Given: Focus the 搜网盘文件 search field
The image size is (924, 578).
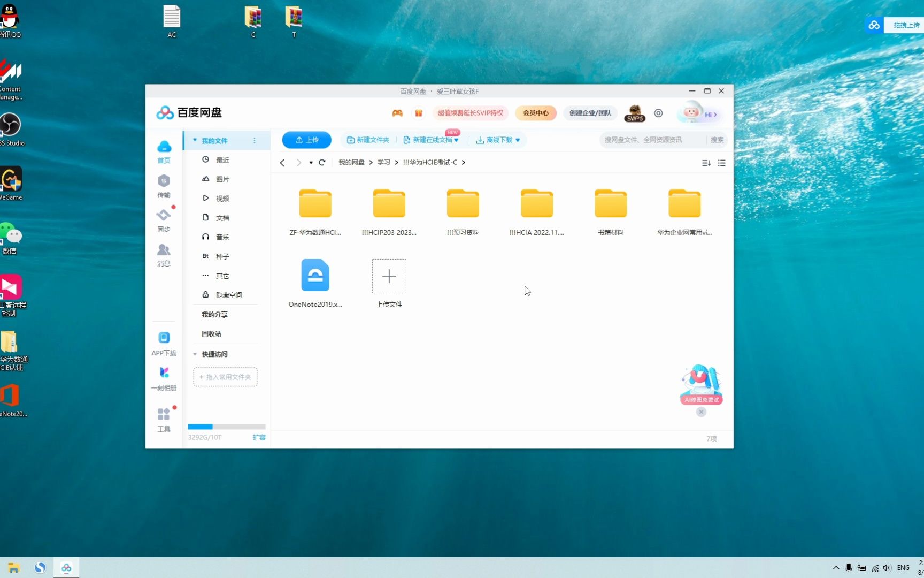Looking at the screenshot, I should [x=652, y=140].
